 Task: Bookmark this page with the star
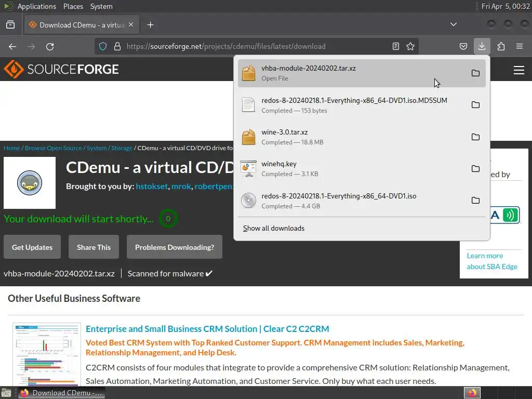click(x=410, y=46)
